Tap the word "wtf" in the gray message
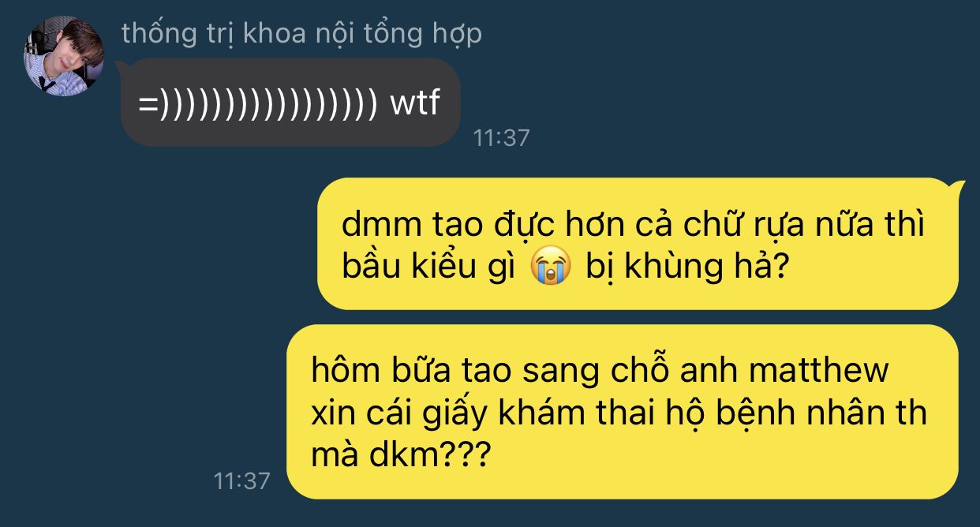The width and height of the screenshot is (980, 527). click(414, 103)
